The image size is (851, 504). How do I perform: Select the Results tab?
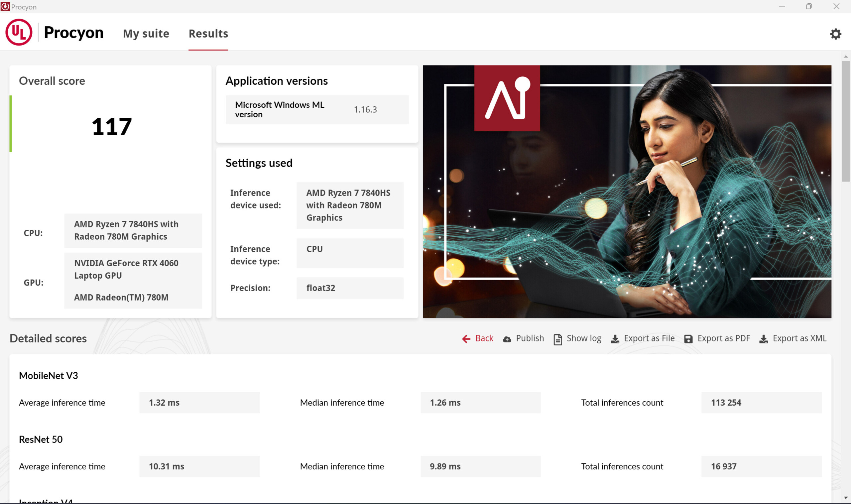click(208, 34)
